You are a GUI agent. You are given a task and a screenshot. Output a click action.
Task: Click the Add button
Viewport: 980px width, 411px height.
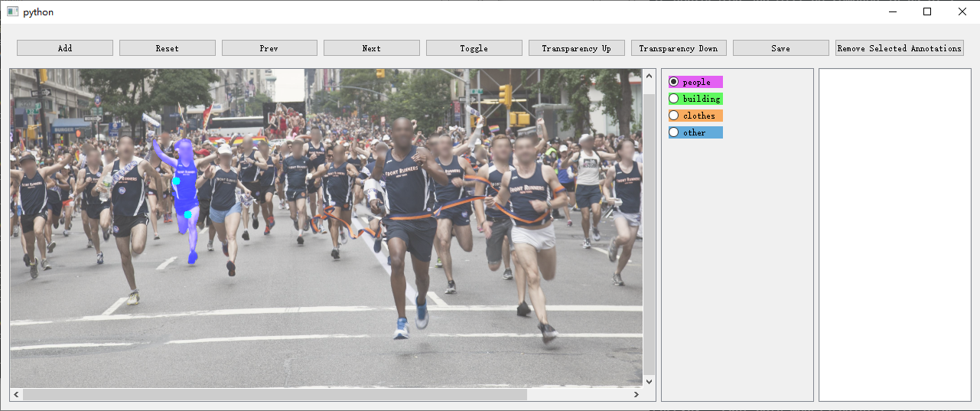click(65, 48)
